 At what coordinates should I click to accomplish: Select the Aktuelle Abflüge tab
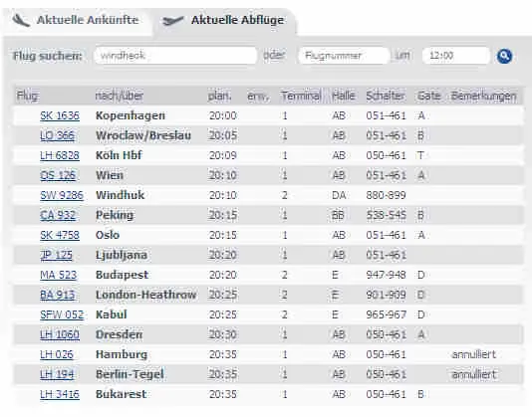click(237, 20)
